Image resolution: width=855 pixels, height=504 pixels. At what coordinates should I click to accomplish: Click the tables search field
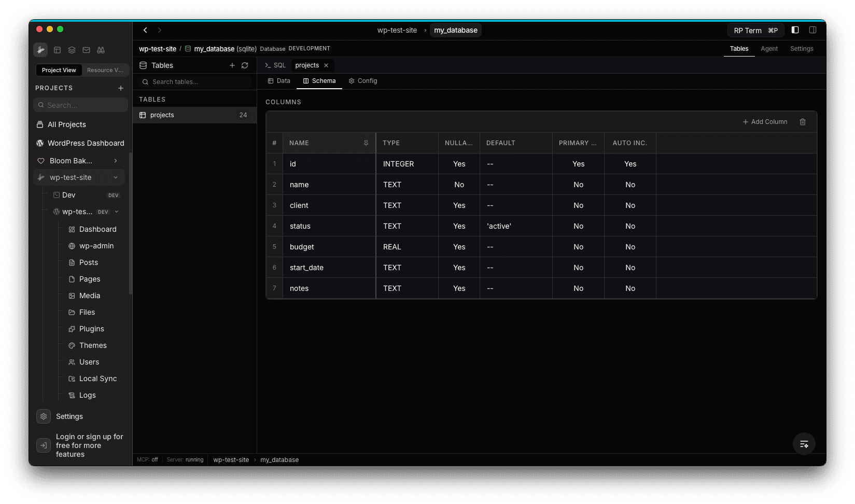194,82
